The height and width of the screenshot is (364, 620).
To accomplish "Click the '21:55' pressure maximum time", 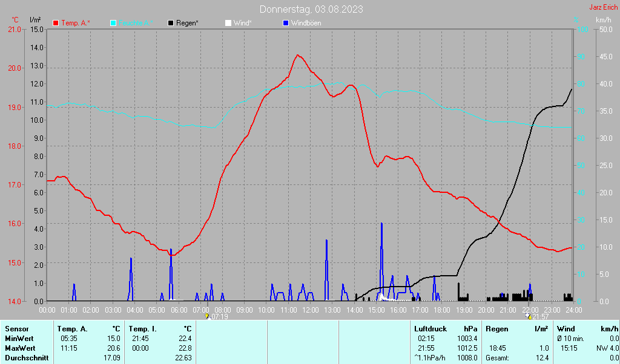I will [x=426, y=349].
